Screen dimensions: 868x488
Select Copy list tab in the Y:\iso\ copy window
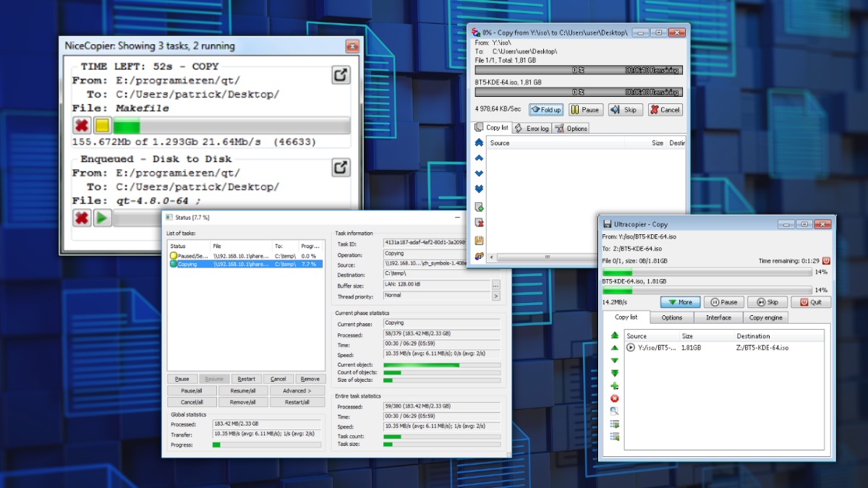[492, 127]
